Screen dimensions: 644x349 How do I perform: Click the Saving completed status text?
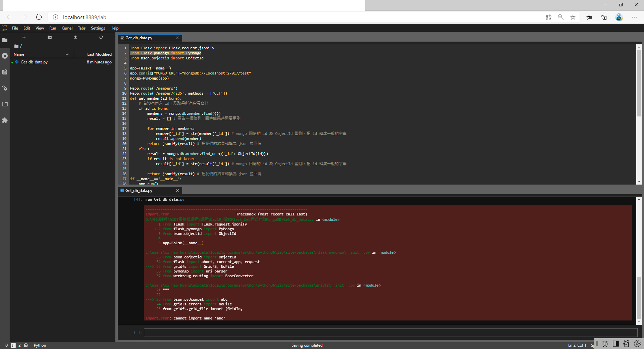point(307,345)
